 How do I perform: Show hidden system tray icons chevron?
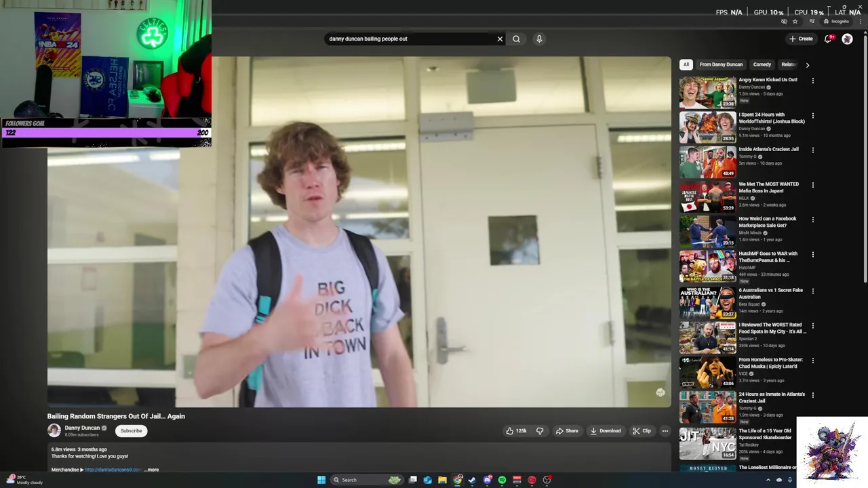pos(768,480)
